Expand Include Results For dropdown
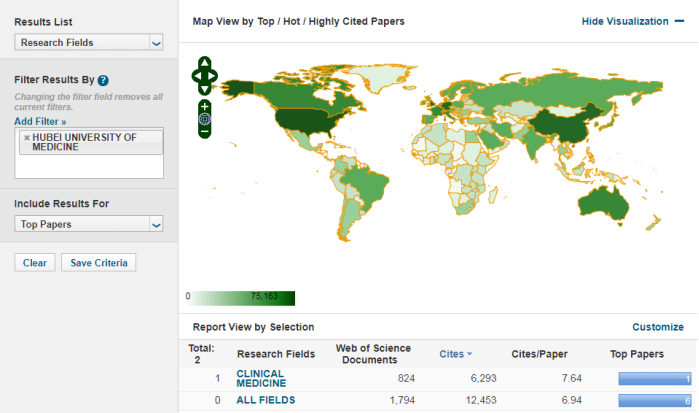 pyautogui.click(x=89, y=225)
